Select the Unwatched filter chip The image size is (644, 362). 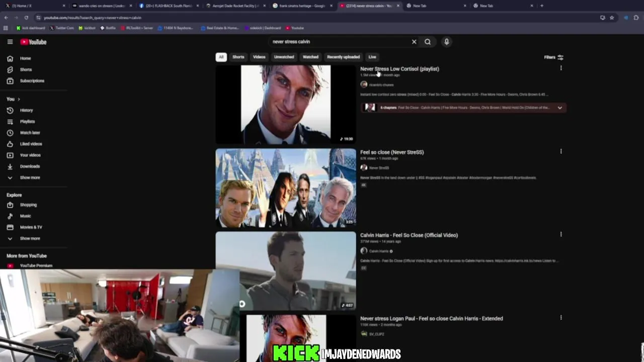pos(284,57)
